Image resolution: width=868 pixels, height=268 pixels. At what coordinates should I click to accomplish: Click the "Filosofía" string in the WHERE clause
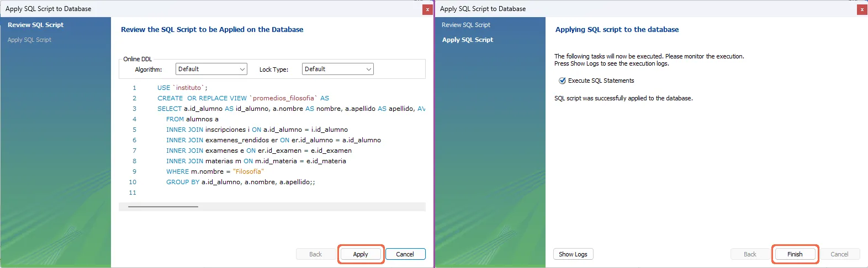coord(248,171)
